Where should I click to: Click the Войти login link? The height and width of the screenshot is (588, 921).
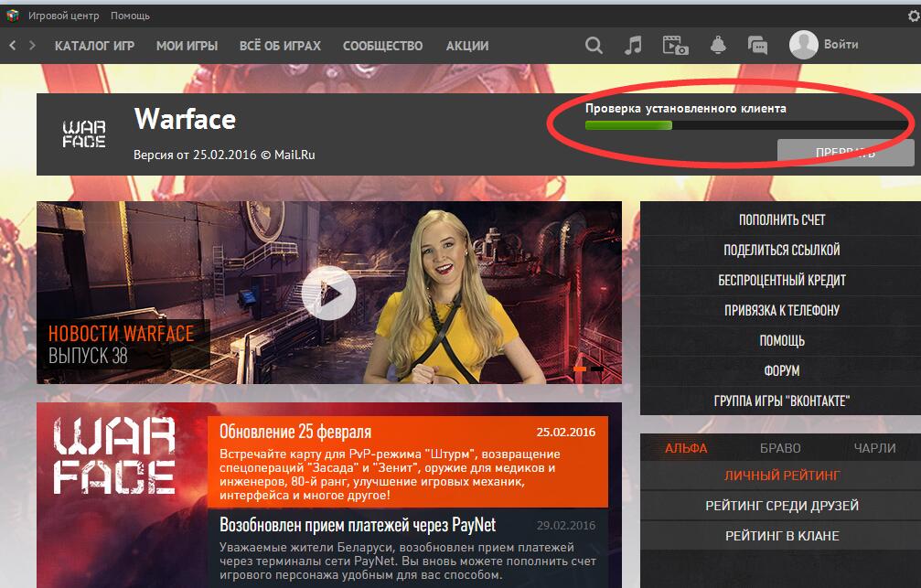[x=841, y=45]
